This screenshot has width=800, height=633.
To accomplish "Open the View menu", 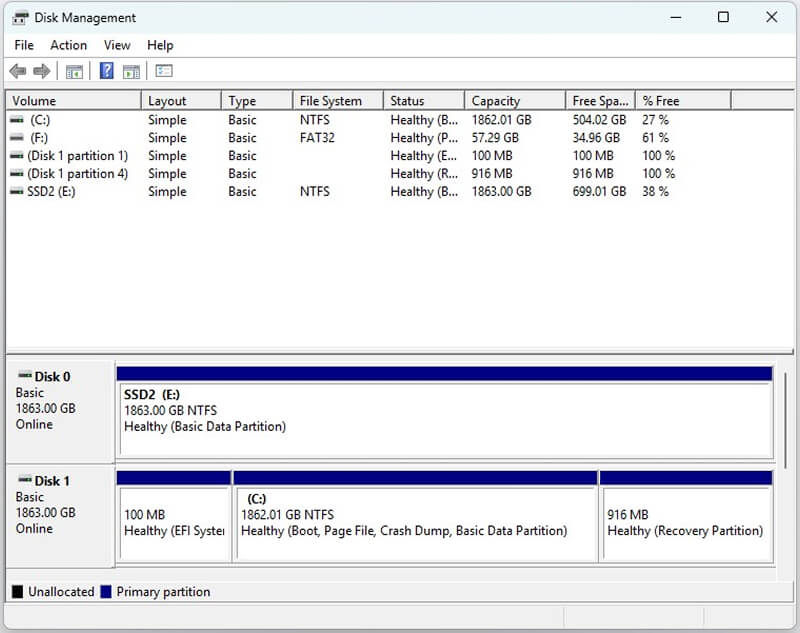I will point(117,45).
